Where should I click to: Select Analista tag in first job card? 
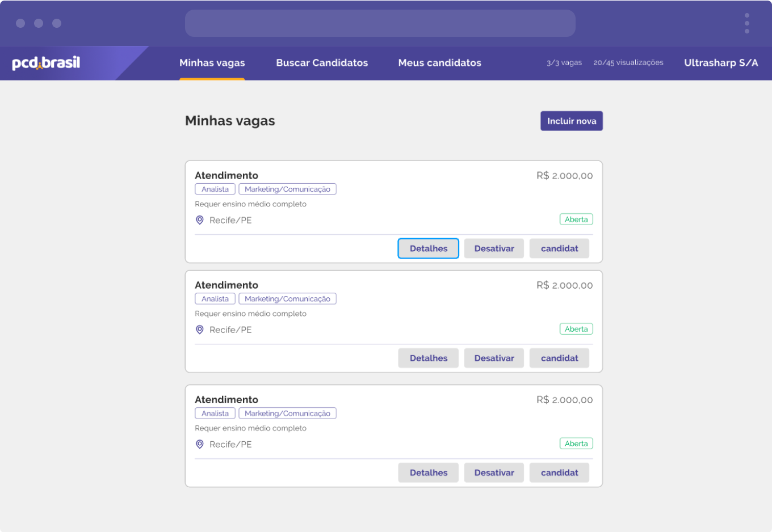tap(215, 189)
